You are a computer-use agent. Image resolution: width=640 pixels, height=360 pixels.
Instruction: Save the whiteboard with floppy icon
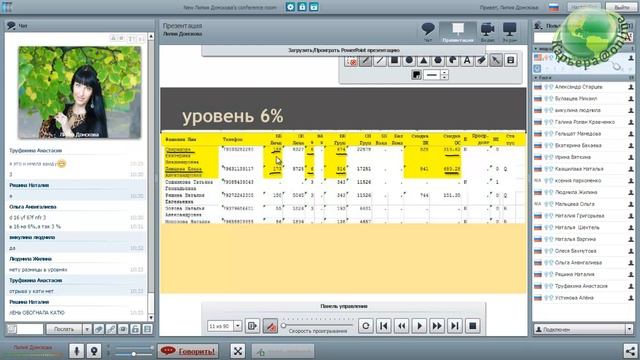[511, 61]
